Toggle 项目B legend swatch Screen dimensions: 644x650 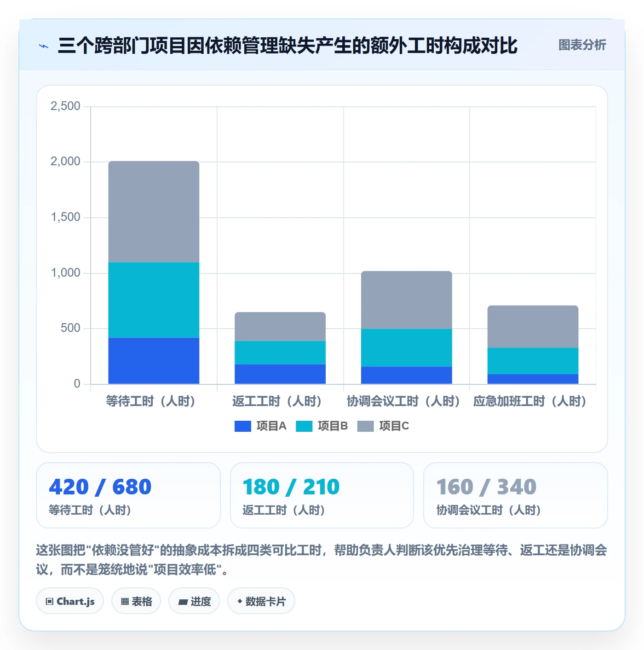(304, 426)
